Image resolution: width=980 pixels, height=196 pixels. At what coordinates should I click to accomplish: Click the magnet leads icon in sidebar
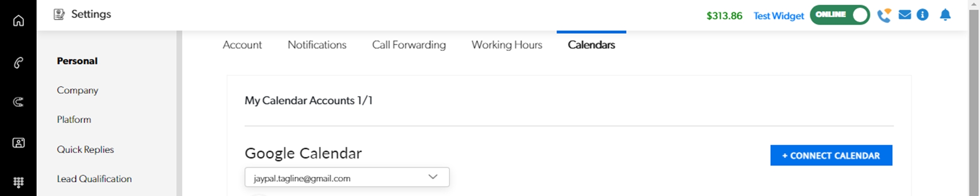pyautogui.click(x=18, y=102)
